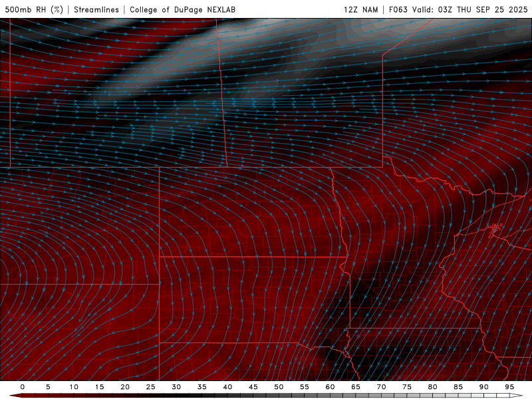The width and height of the screenshot is (532, 399).
Task: Click the '30' tick label on the color bar
Action: (x=176, y=387)
